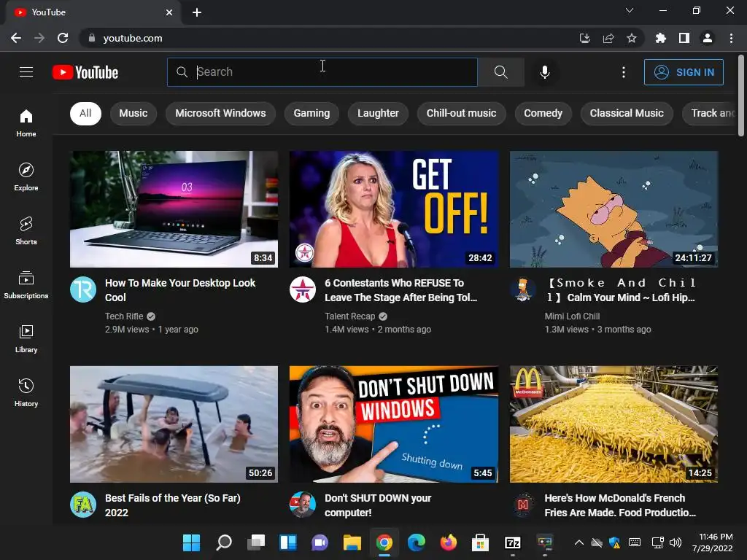Click the Talent Recap channel avatar
The width and height of the screenshot is (747, 560).
click(303, 289)
